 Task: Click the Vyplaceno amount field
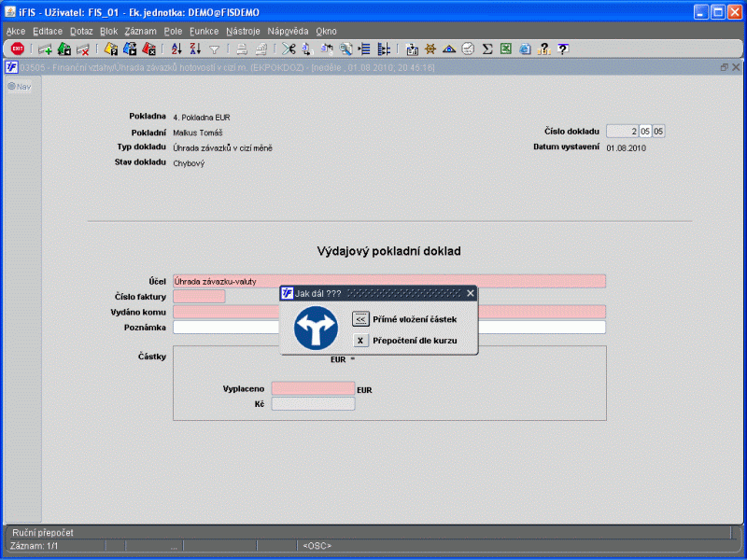[x=311, y=388]
